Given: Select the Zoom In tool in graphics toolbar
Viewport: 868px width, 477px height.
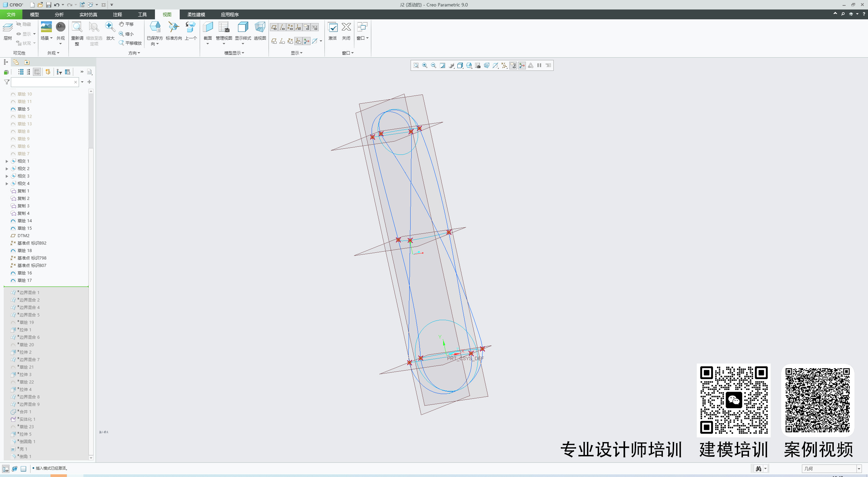Looking at the screenshot, I should point(424,65).
